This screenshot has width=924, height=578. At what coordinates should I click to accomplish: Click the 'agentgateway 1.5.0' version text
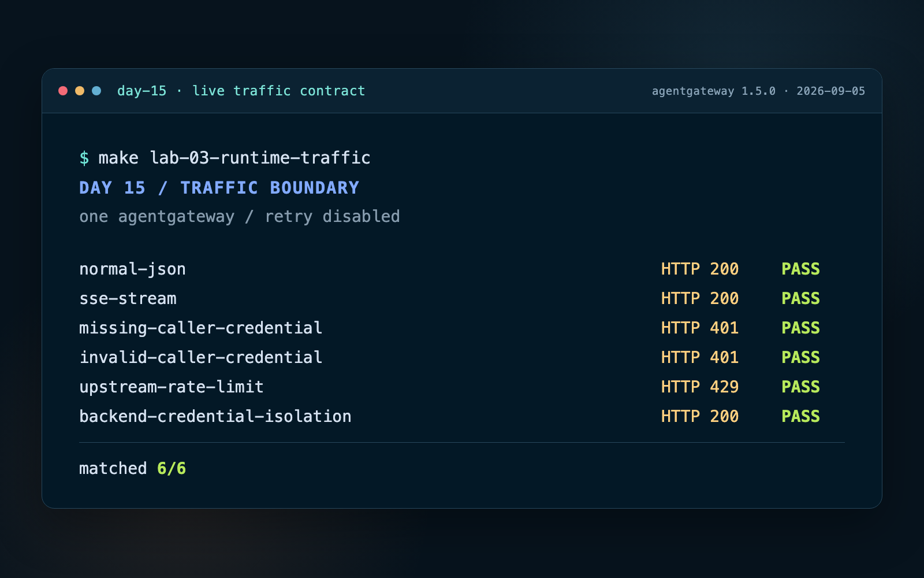[x=714, y=91]
